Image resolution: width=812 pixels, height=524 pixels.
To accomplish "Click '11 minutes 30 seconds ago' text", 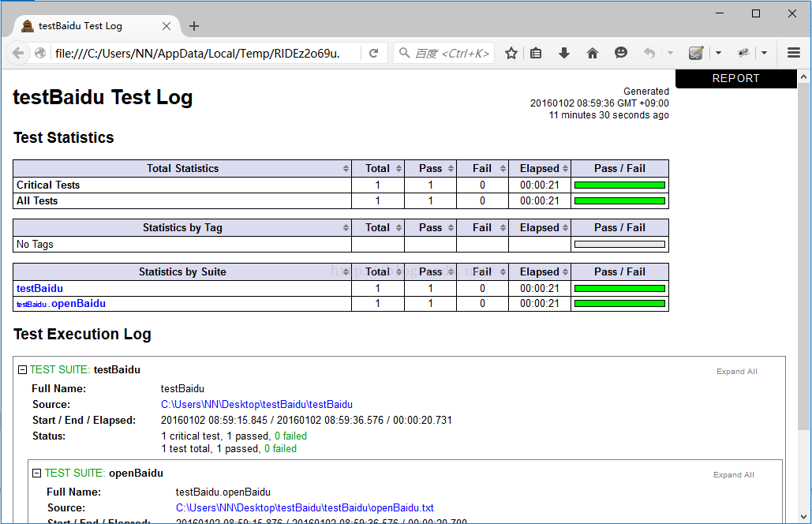I will tap(608, 115).
